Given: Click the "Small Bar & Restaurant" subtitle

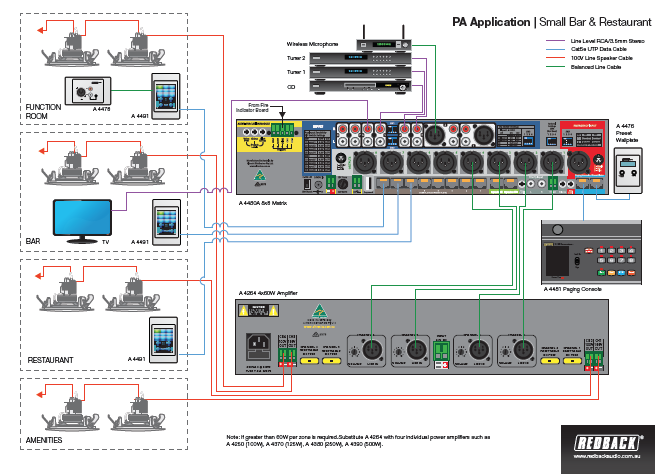Looking at the screenshot, I should [595, 22].
